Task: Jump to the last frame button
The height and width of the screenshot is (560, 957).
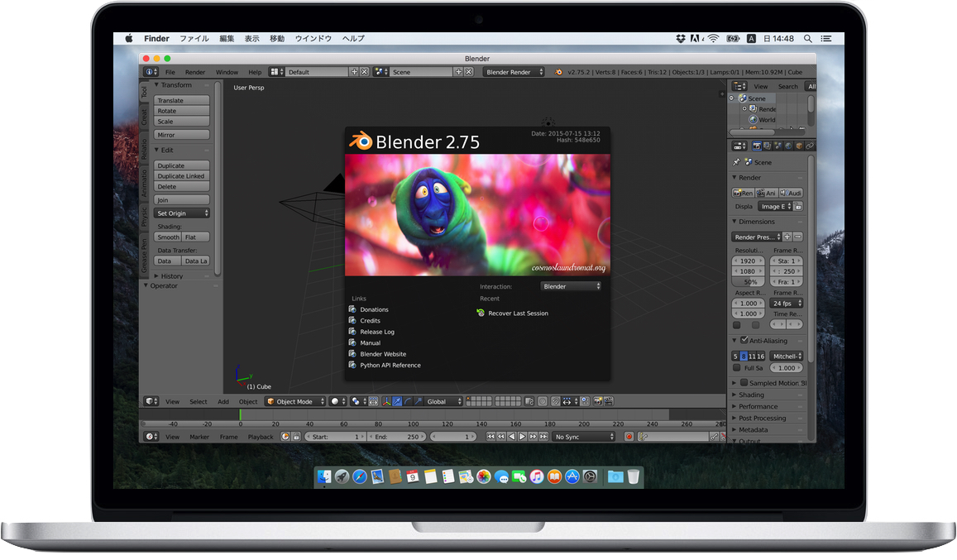Action: [x=543, y=437]
